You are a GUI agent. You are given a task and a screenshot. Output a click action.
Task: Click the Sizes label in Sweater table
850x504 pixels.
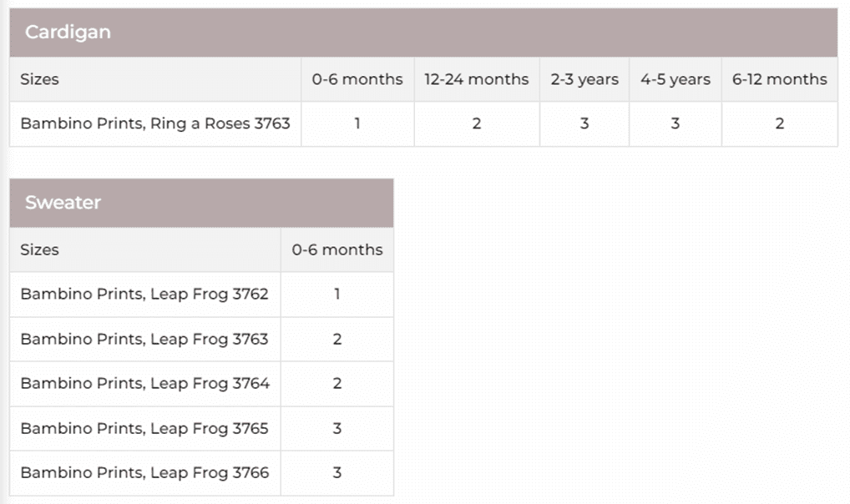39,249
